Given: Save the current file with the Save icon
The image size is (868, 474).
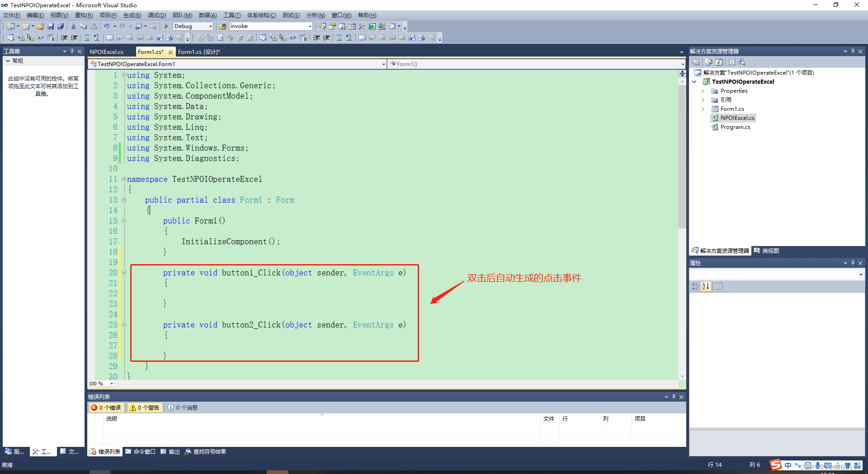Looking at the screenshot, I should coord(51,26).
